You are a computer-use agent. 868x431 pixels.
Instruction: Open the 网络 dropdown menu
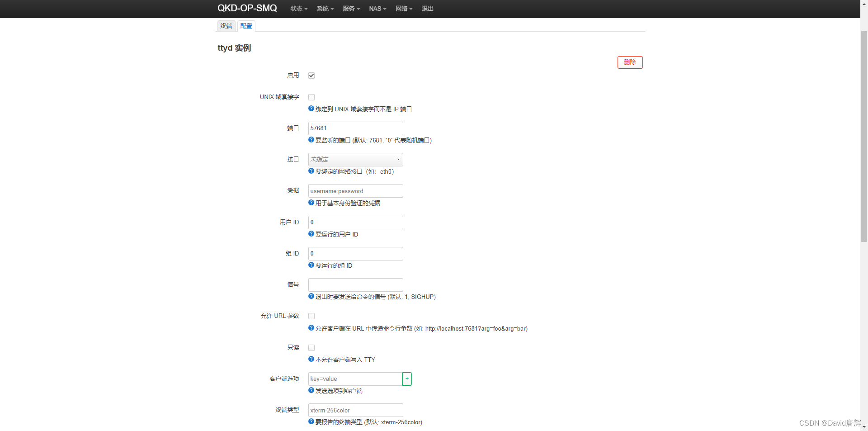pyautogui.click(x=403, y=9)
